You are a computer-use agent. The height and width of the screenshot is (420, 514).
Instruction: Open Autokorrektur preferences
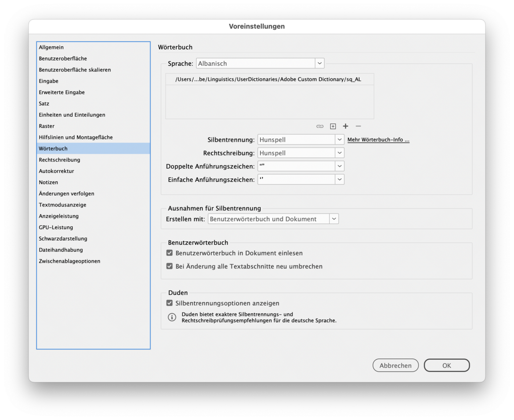[93, 171]
